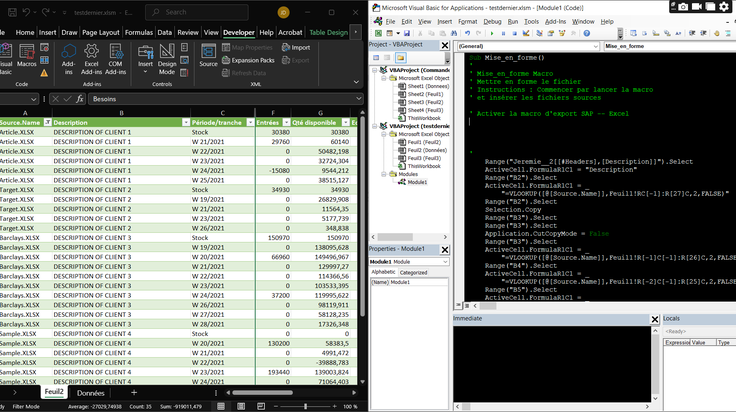Select the Données sheet tab
The height and width of the screenshot is (412, 736).
click(90, 393)
